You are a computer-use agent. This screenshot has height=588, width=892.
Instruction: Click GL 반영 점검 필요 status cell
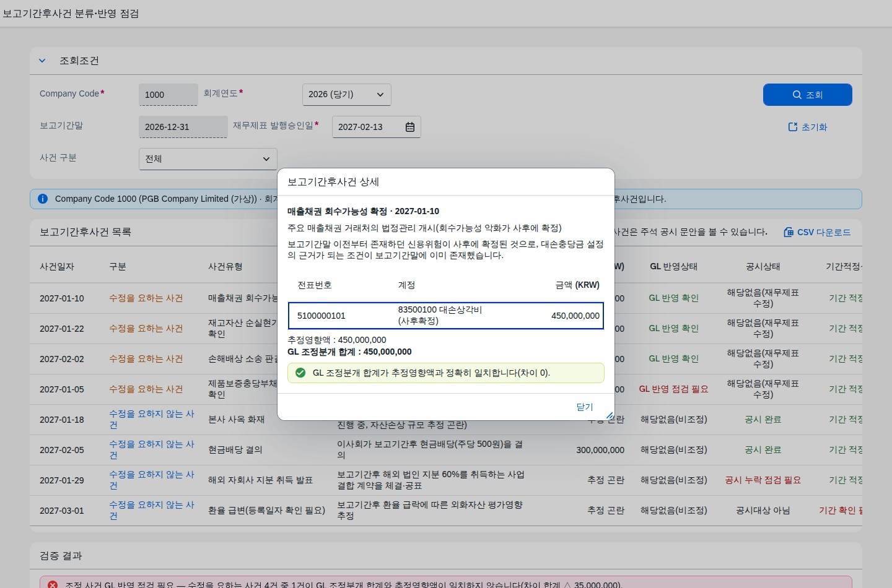[673, 389]
